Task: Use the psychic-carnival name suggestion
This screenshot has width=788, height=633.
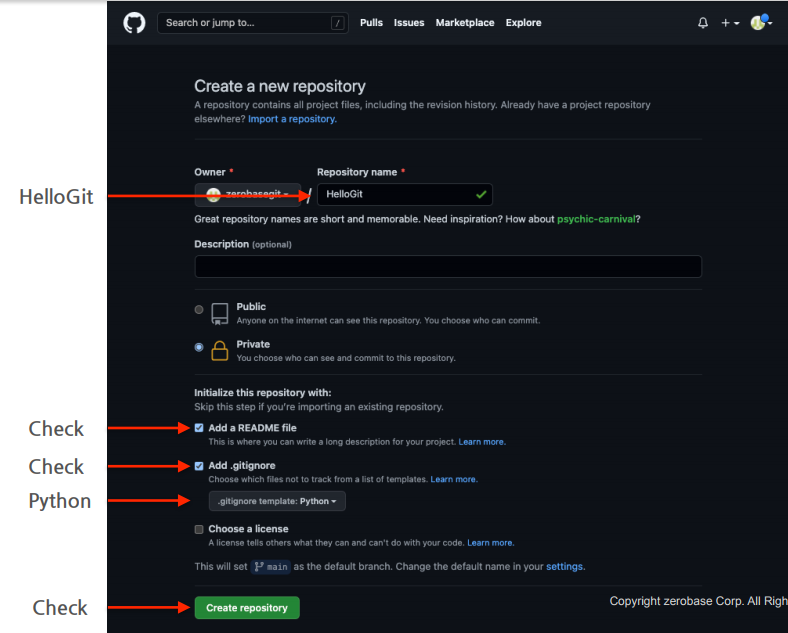Action: point(596,219)
